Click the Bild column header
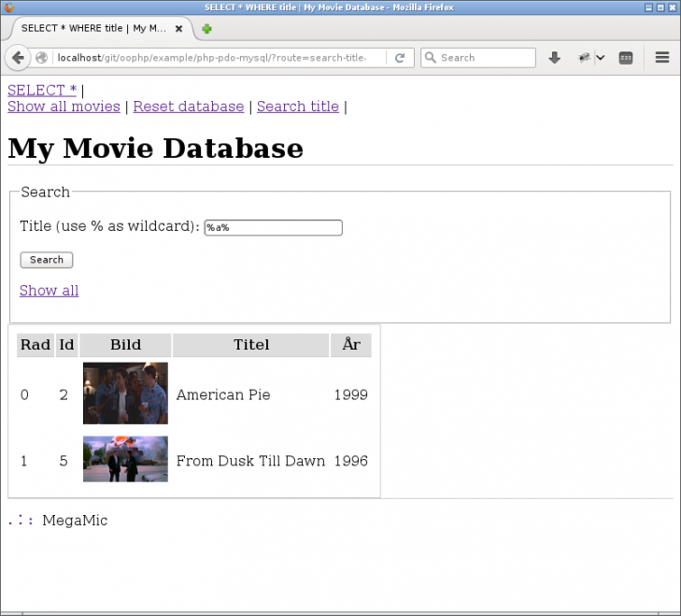This screenshot has height=616, width=681. coord(125,345)
